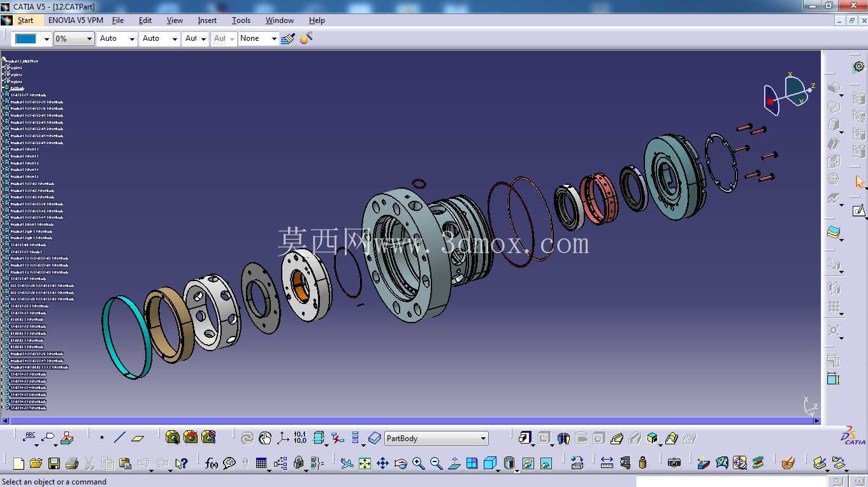Image resolution: width=868 pixels, height=487 pixels.
Task: Click the Zoom Out magnifier icon
Action: pos(436,463)
